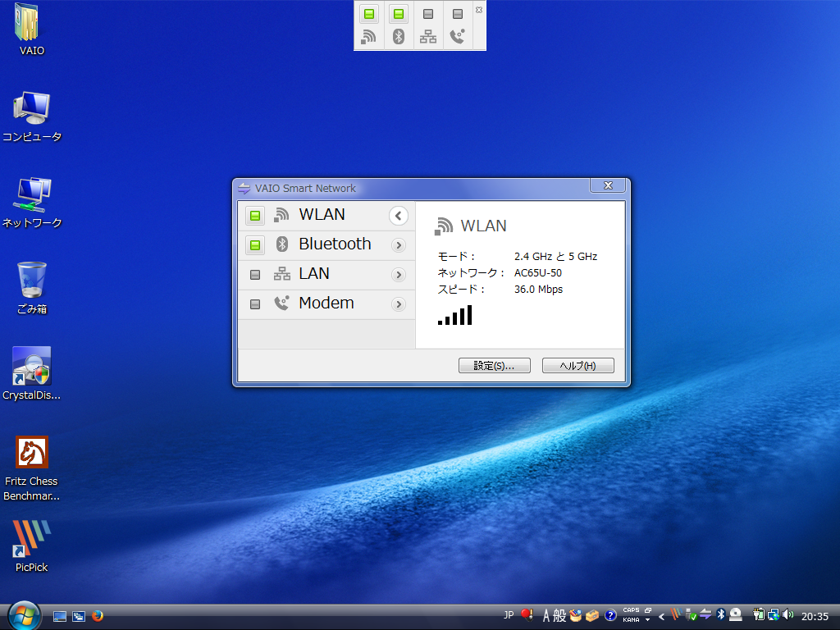Screen dimensions: 840x630
Task: Close the VAIO Smart Network window
Action: pos(608,185)
